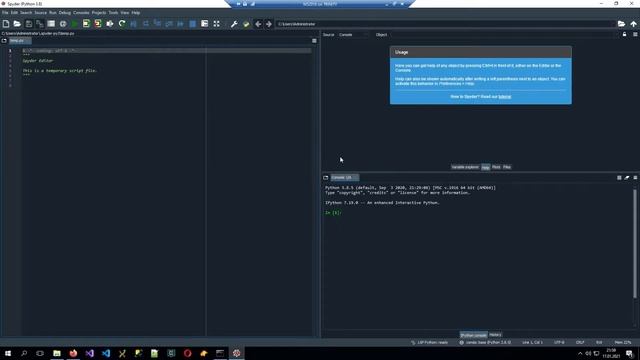Go forward with the right arrow

[x=269, y=24]
